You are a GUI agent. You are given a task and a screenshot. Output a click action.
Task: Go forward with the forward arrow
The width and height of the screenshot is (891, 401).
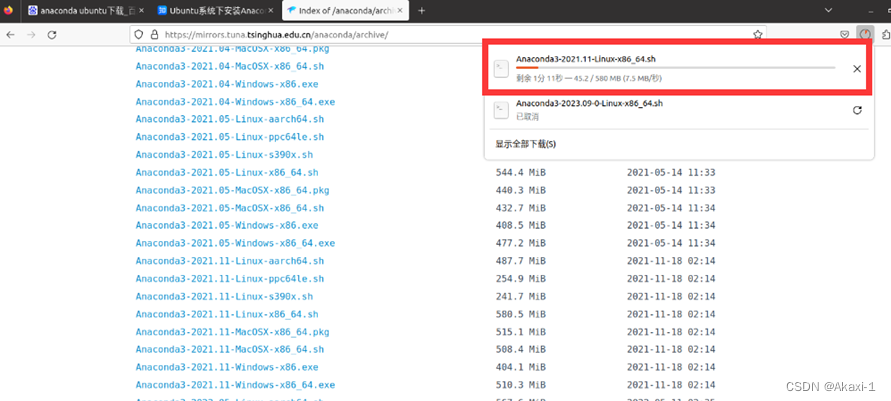(x=31, y=35)
